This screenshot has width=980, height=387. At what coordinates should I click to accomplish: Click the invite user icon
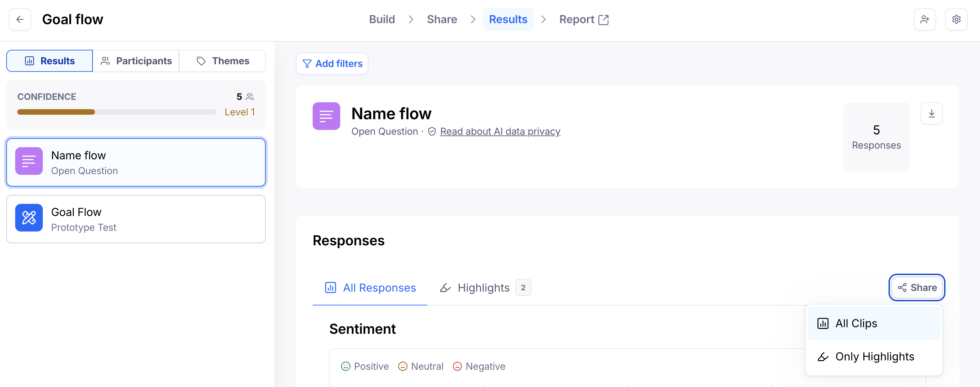pos(924,19)
